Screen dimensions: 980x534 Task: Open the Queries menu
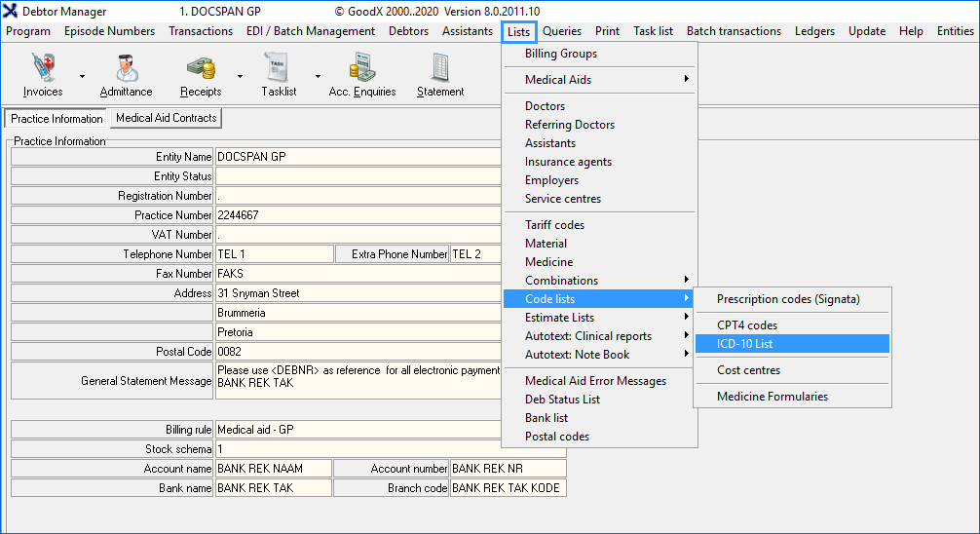[562, 31]
